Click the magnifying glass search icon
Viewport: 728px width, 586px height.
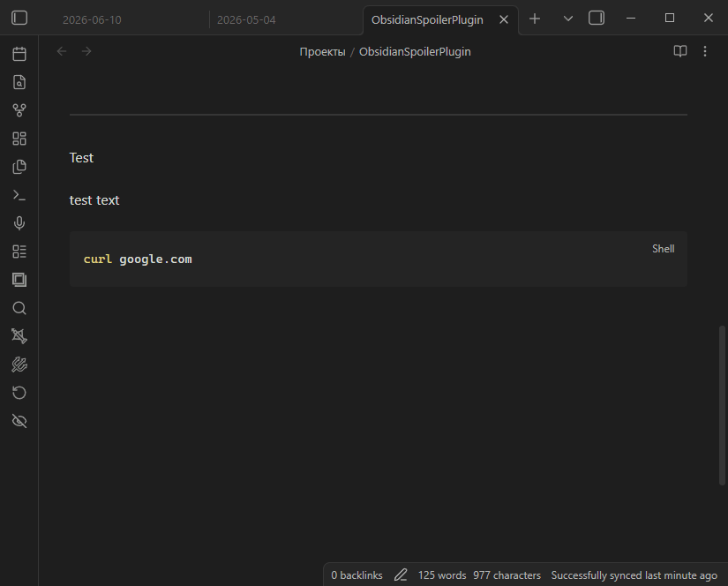tap(19, 308)
